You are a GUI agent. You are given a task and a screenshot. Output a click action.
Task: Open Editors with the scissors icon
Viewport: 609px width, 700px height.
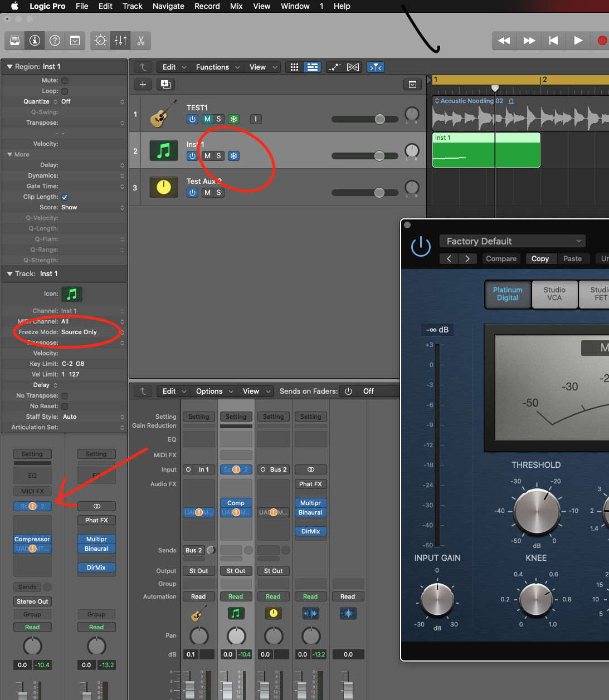click(140, 41)
